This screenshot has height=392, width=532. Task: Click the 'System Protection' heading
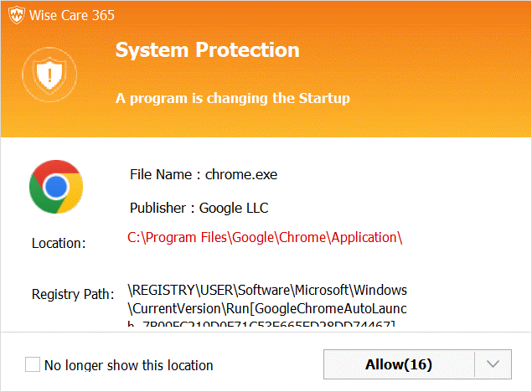[x=207, y=50]
